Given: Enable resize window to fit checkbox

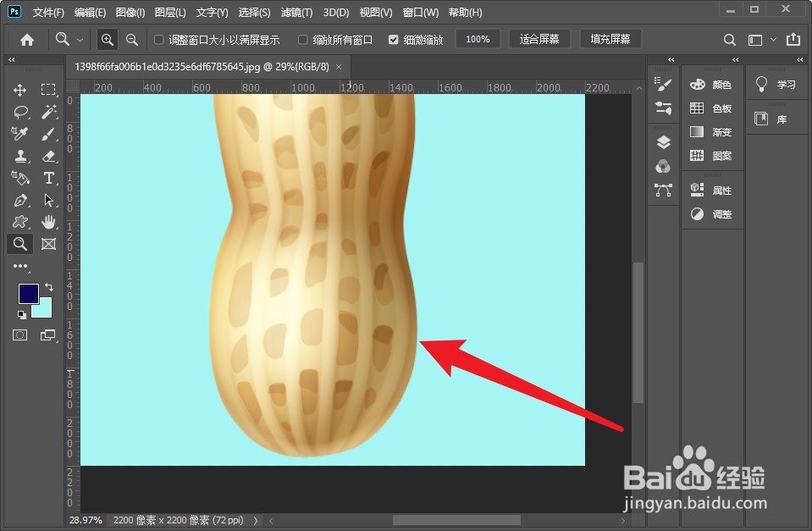Looking at the screenshot, I should [x=159, y=39].
